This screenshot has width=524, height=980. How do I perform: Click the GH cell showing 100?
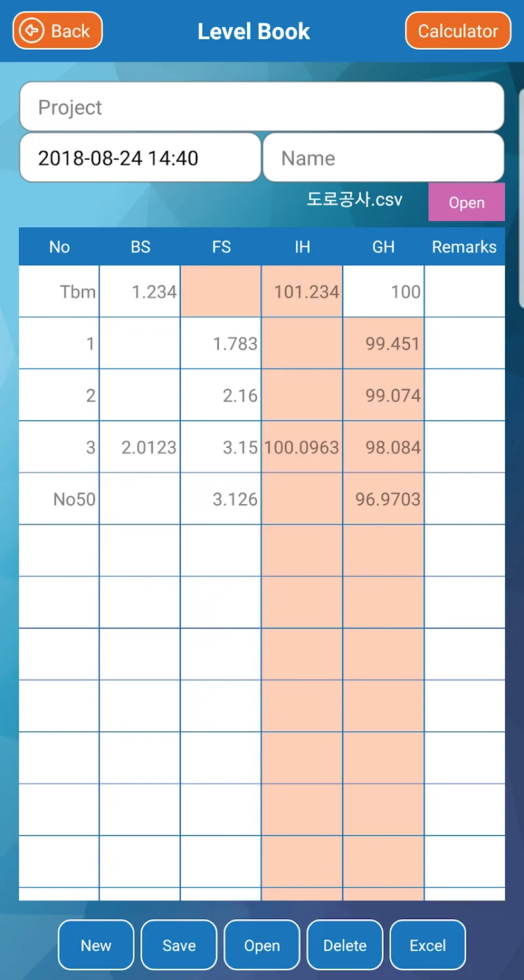point(383,291)
